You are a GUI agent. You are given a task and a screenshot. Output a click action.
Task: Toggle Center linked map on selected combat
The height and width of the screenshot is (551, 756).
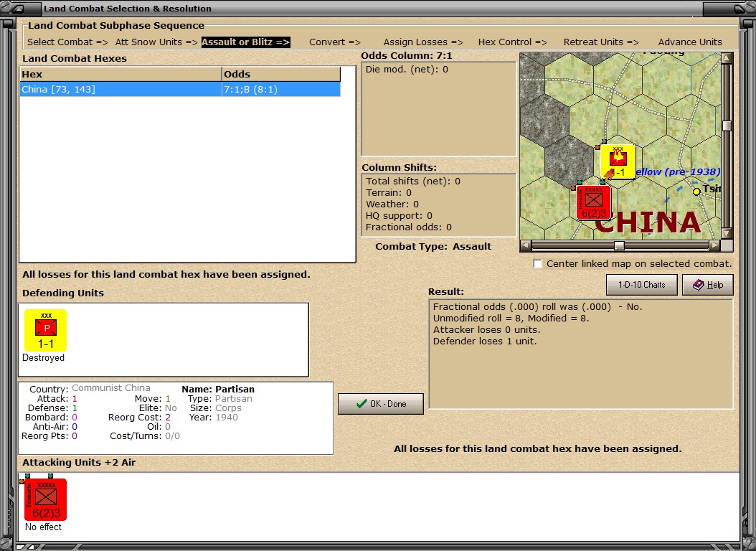(537, 264)
